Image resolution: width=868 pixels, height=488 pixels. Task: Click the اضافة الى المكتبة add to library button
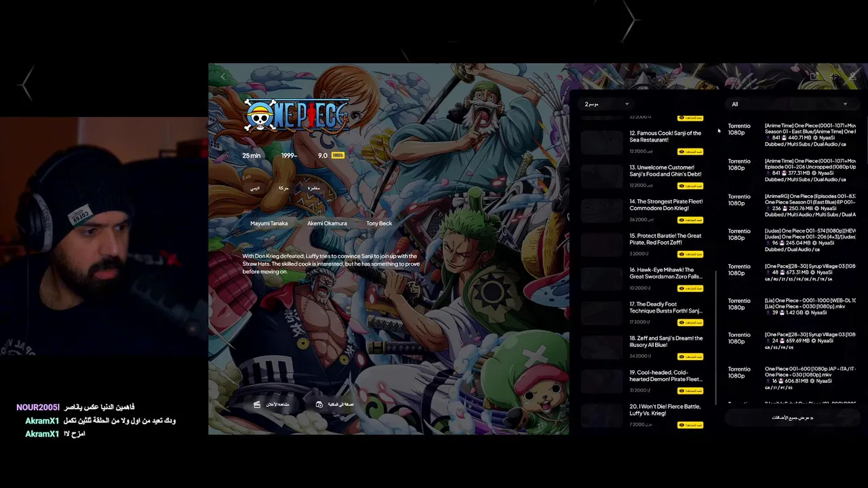coord(335,404)
